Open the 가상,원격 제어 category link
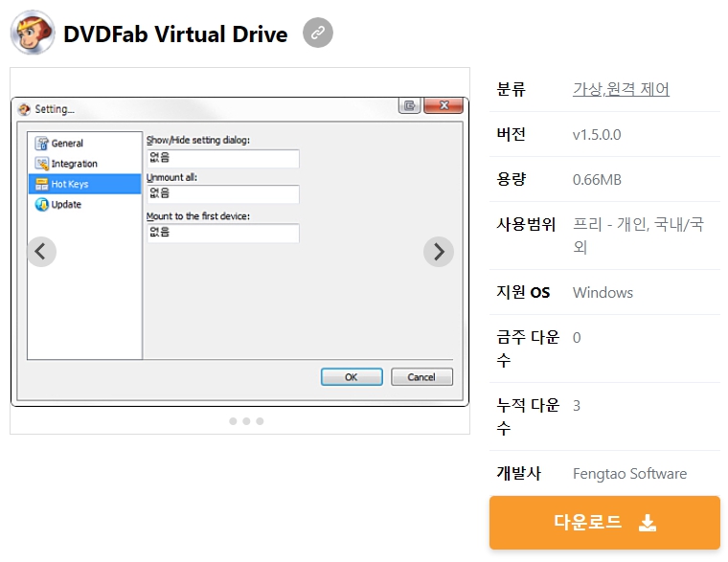 click(621, 89)
